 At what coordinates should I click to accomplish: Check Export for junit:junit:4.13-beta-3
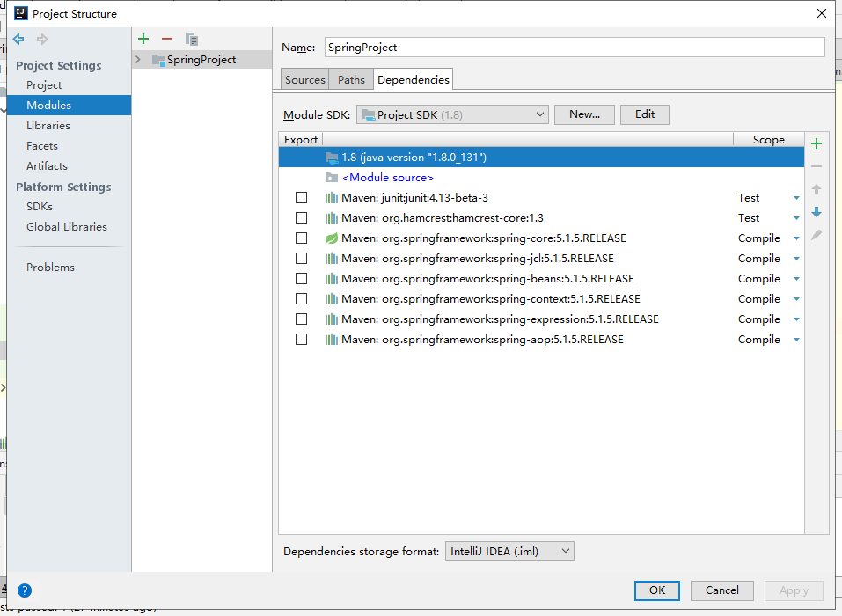(301, 198)
